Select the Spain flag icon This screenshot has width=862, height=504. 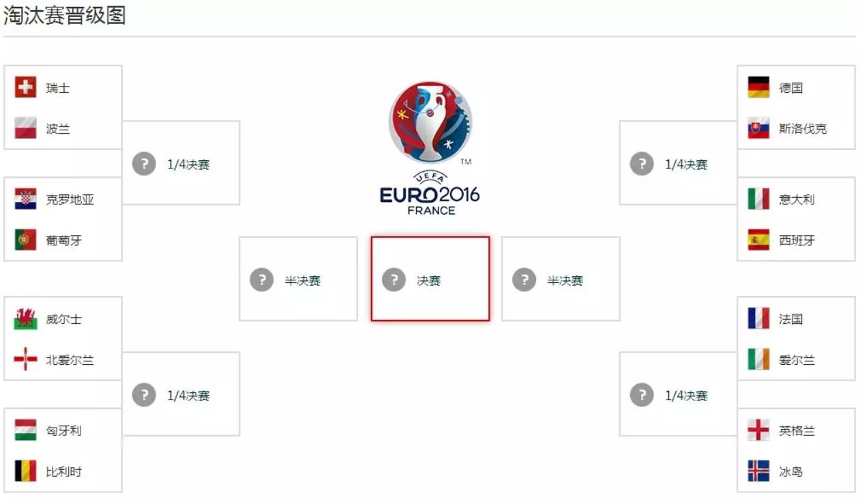click(758, 240)
